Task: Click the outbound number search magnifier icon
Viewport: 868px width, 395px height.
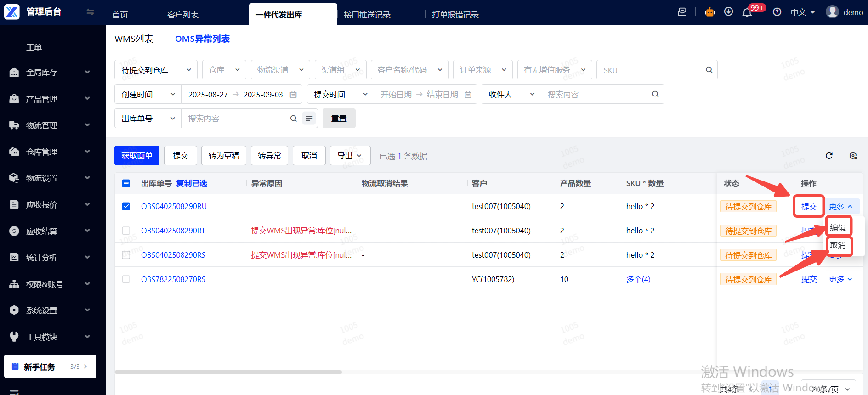Action: pyautogui.click(x=294, y=118)
